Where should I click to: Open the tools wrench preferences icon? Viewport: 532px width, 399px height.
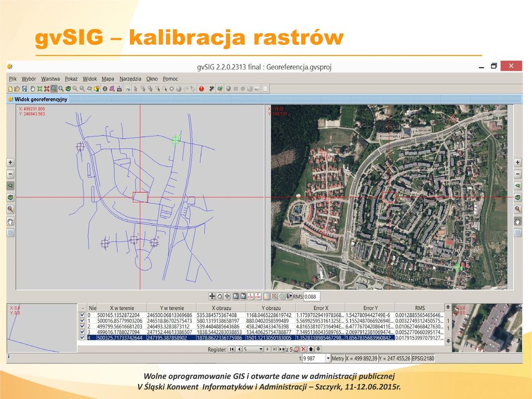211,89
